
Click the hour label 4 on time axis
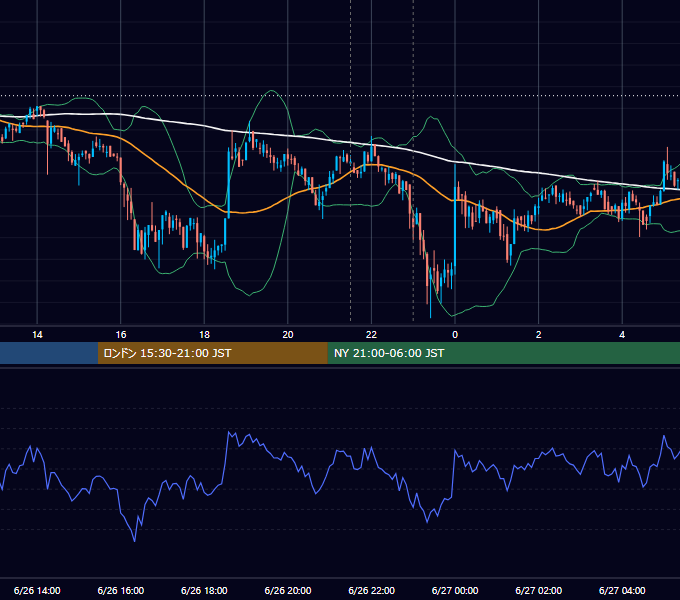[x=622, y=335]
